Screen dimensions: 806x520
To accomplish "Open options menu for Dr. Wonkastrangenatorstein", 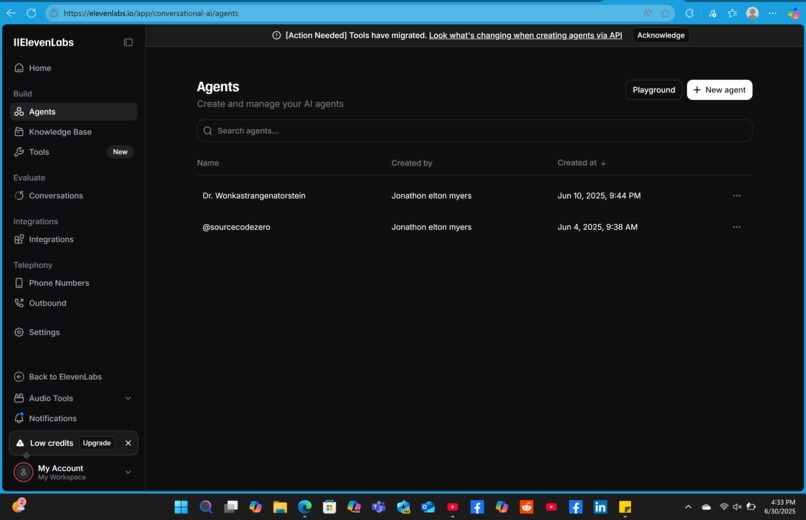I will (737, 196).
